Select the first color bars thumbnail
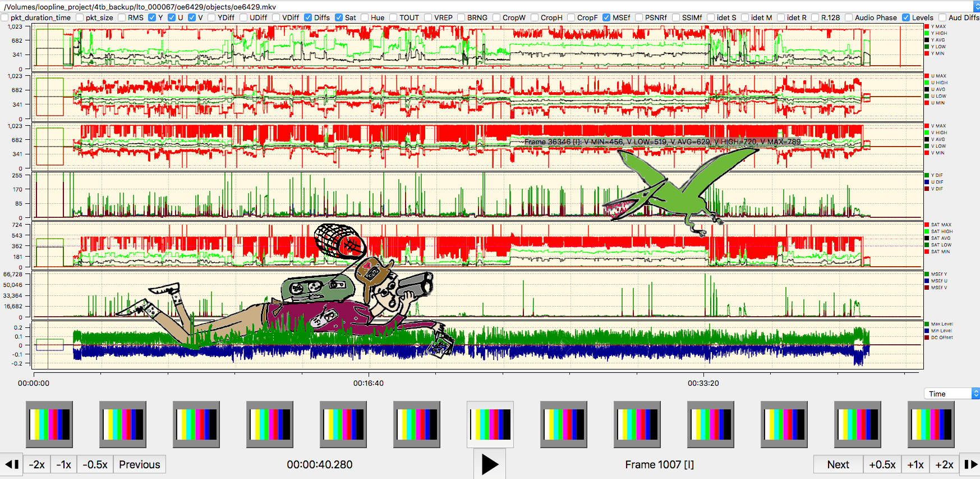This screenshot has height=479, width=980. 49,424
